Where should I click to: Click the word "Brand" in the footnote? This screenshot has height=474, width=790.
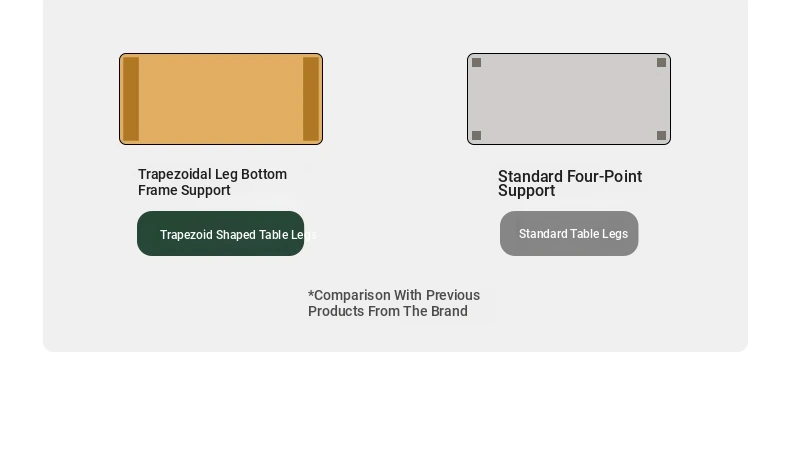[449, 311]
